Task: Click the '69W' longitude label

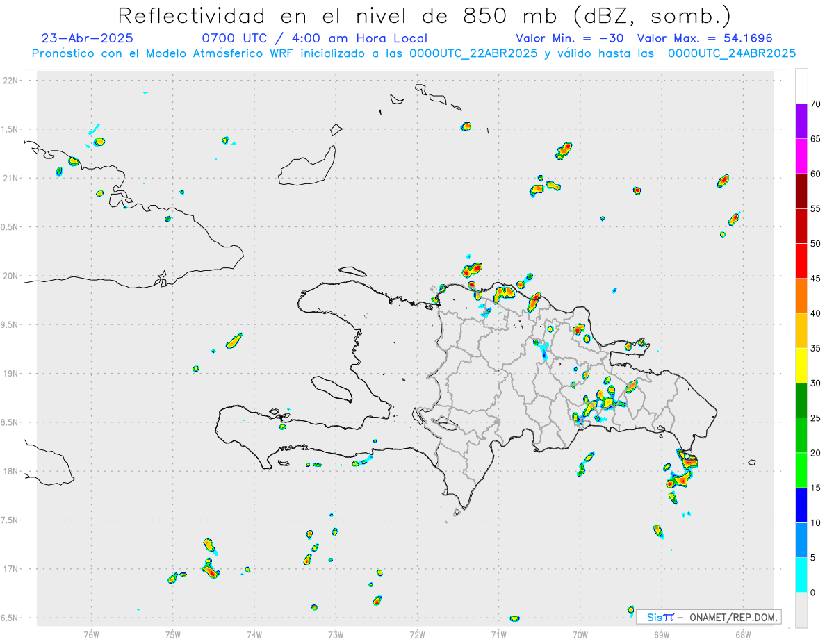Action: click(662, 634)
